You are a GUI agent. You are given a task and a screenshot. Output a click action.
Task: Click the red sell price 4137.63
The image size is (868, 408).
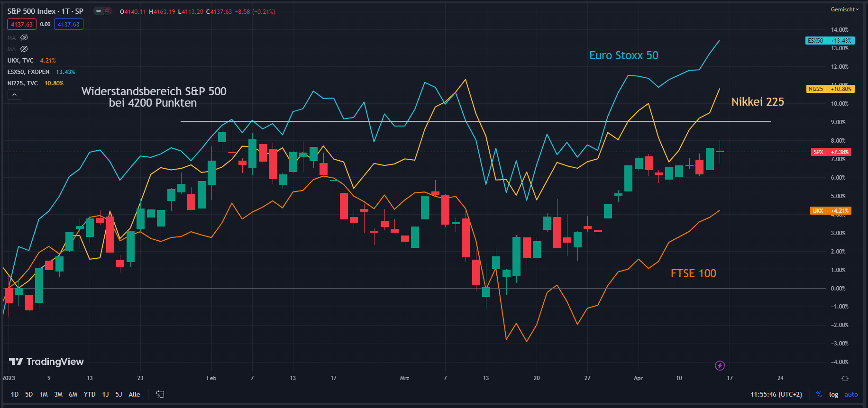pyautogui.click(x=22, y=24)
